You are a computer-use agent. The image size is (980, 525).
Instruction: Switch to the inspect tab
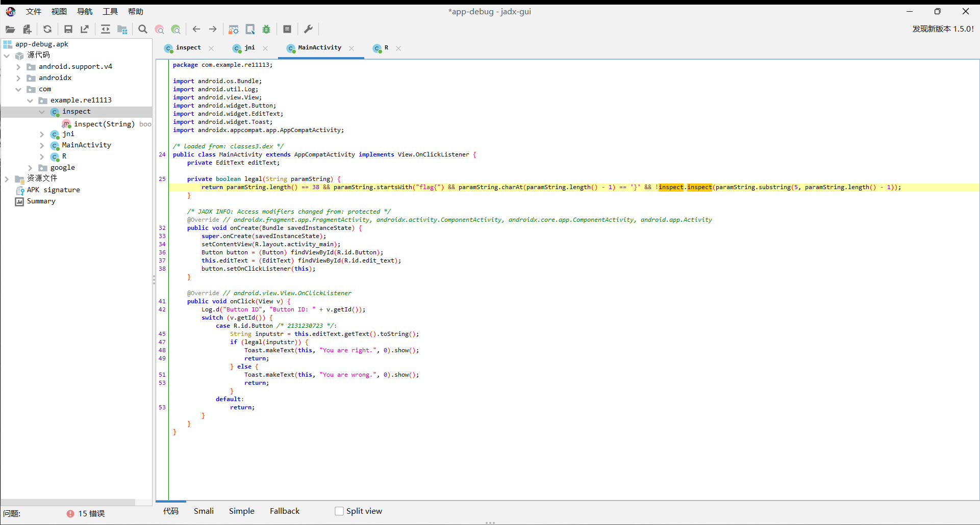point(188,48)
